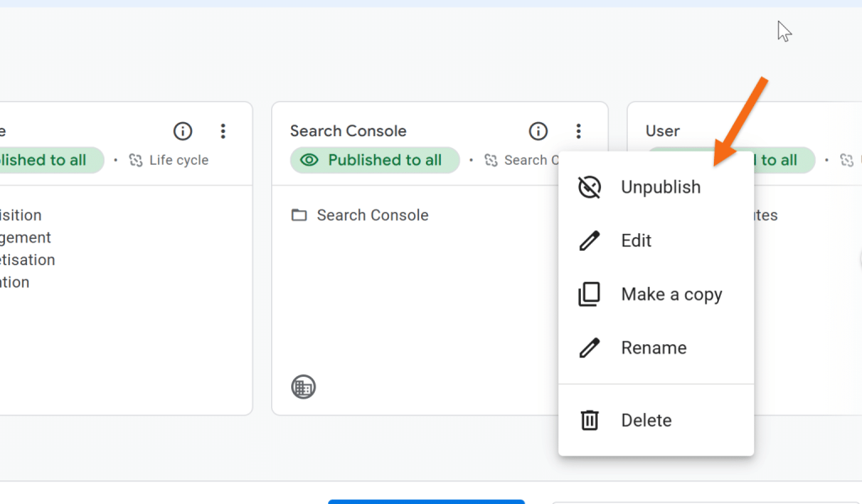Click the pencil icon beside Edit
This screenshot has width=862, height=504.
pyautogui.click(x=589, y=241)
